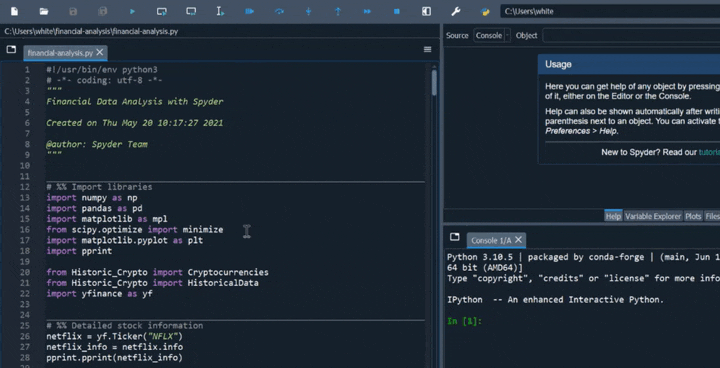Open the tutorial link in Help

(709, 152)
